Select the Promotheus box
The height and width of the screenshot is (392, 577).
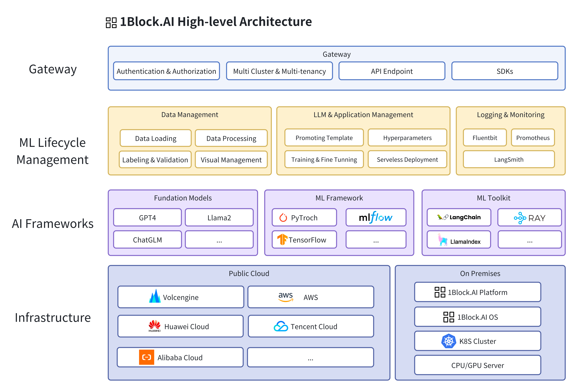pyautogui.click(x=533, y=137)
